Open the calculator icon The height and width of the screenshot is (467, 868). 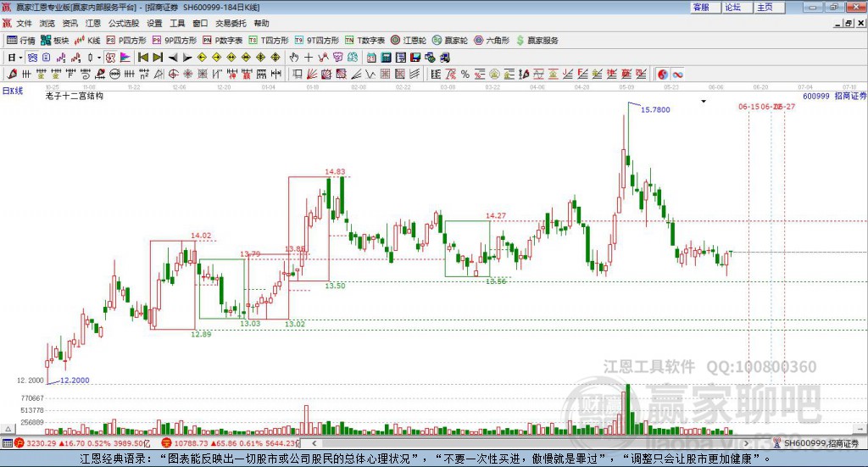(x=386, y=58)
